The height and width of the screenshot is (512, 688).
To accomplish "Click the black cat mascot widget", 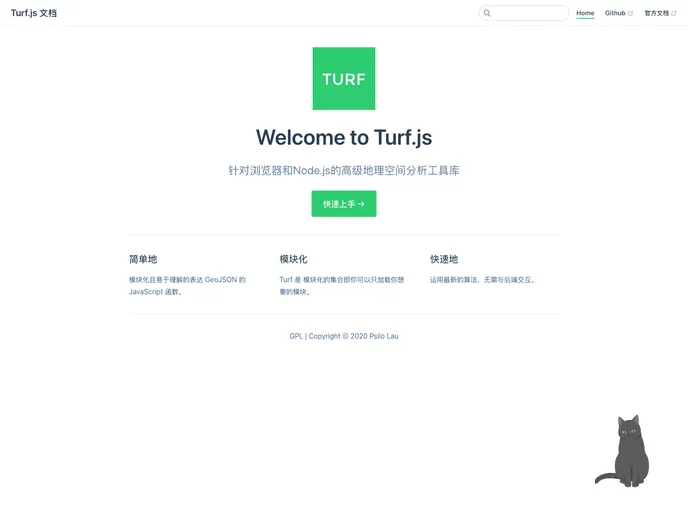I will pos(623,451).
